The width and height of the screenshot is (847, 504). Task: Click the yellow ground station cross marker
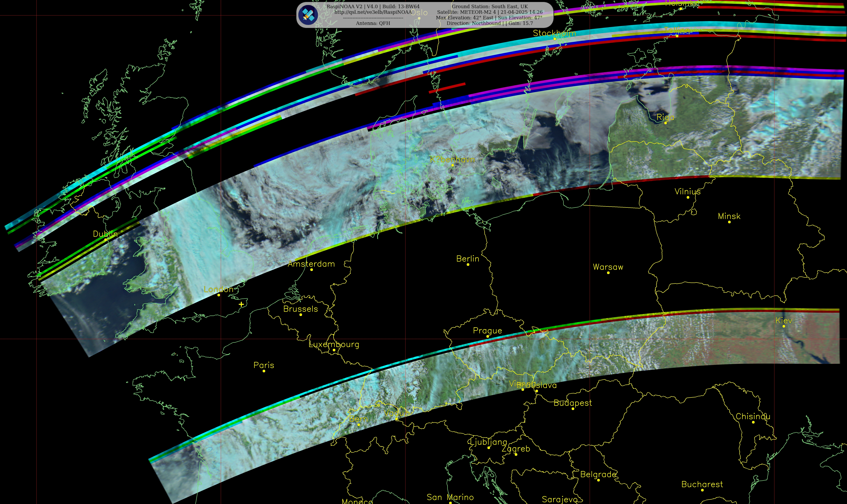tap(241, 304)
